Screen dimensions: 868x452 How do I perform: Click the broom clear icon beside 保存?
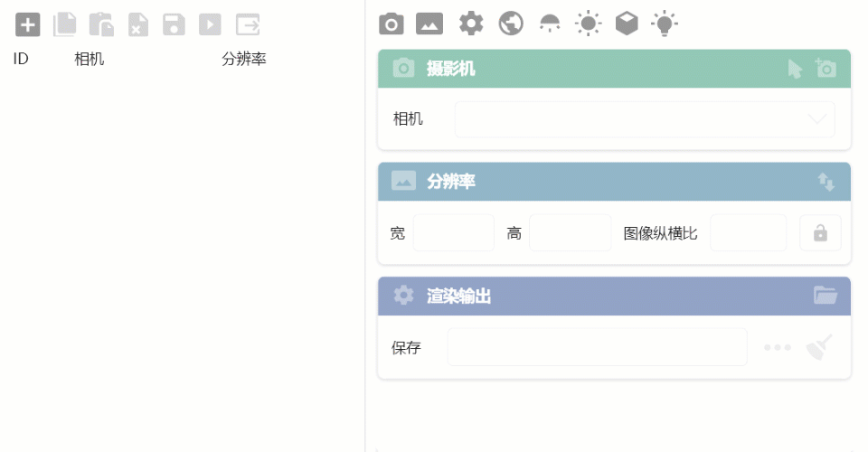pos(819,347)
